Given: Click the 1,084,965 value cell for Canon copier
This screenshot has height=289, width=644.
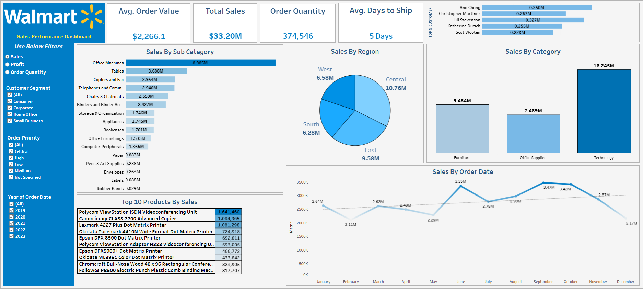Looking at the screenshot, I should coord(229,219).
